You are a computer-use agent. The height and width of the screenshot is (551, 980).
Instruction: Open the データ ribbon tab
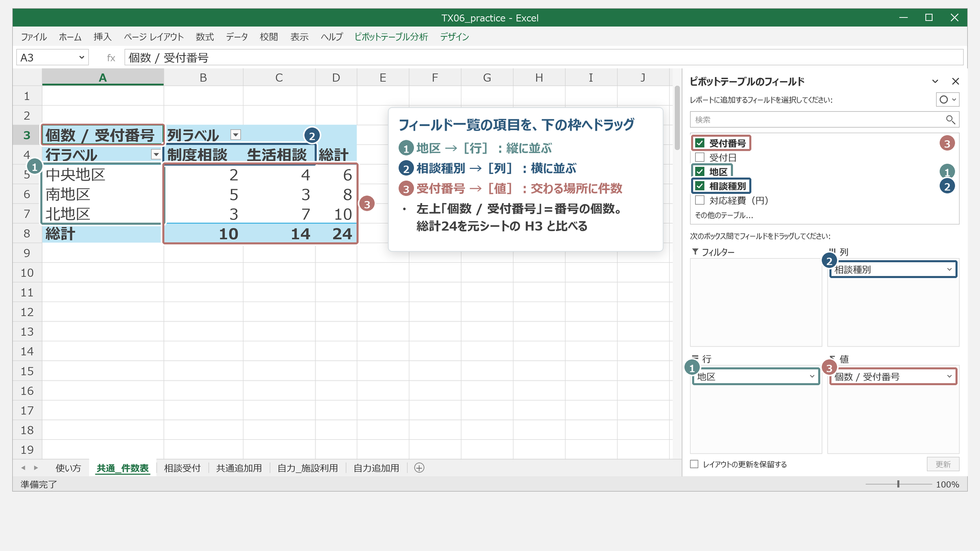(x=237, y=37)
